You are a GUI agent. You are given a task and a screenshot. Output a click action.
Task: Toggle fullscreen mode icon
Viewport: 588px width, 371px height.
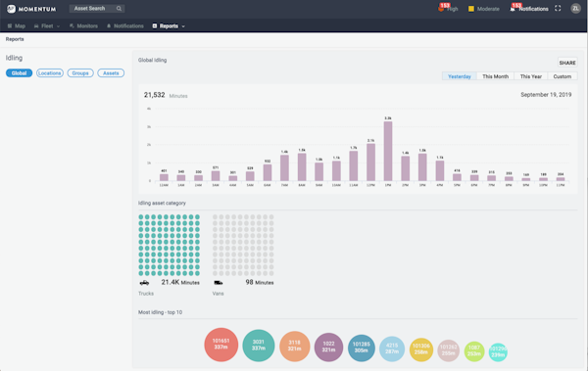558,8
